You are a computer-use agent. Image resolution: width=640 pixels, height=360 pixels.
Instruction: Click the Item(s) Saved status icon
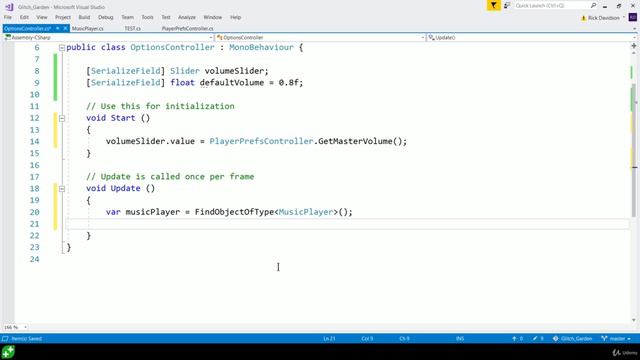coord(5,339)
